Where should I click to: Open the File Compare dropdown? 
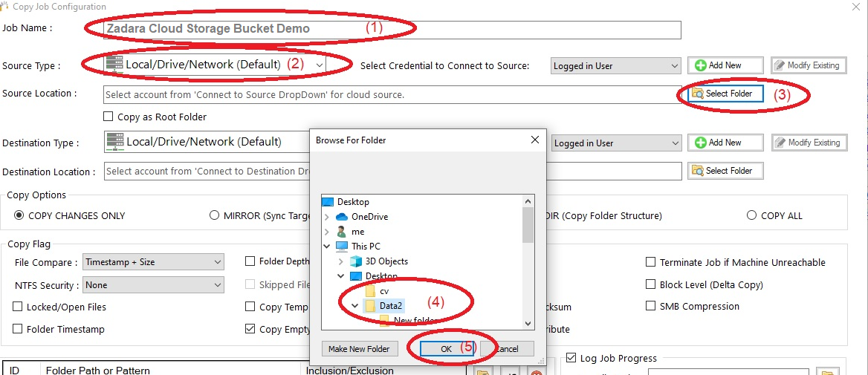point(152,262)
